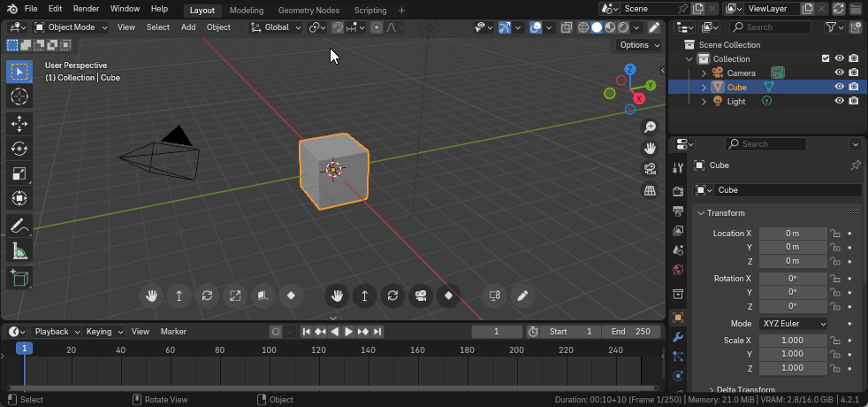Toggle X-ray display mode
Screen dimensions: 868x407
(x=567, y=27)
